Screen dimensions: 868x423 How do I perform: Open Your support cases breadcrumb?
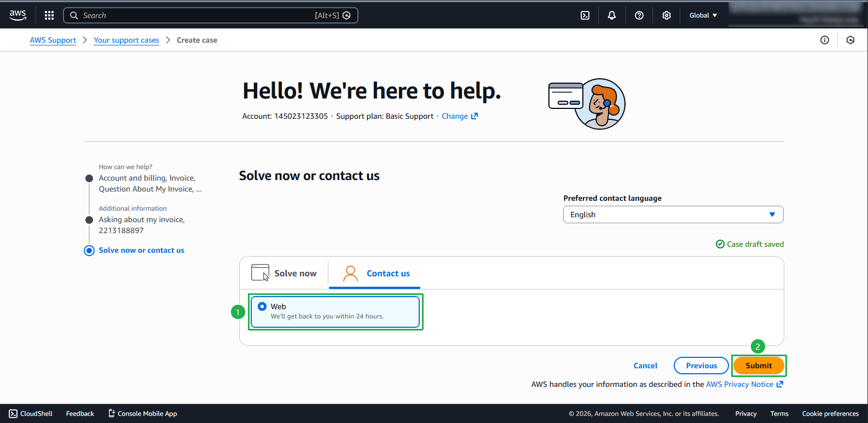126,40
